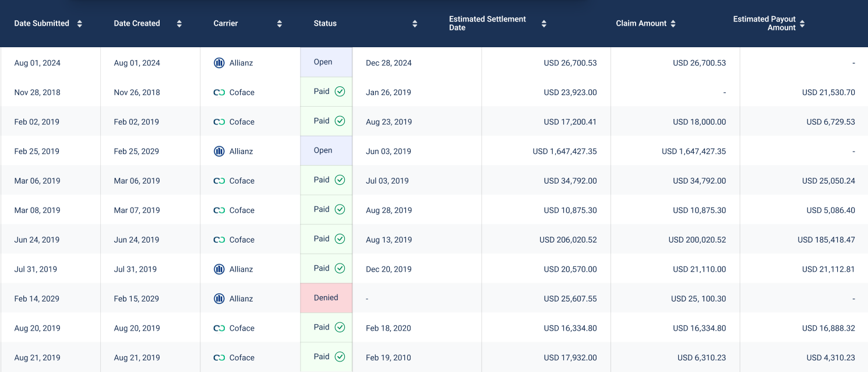Click the Paid status in the Mar 06, 2019 row
Screen dimensions: 868x372
[322, 180]
